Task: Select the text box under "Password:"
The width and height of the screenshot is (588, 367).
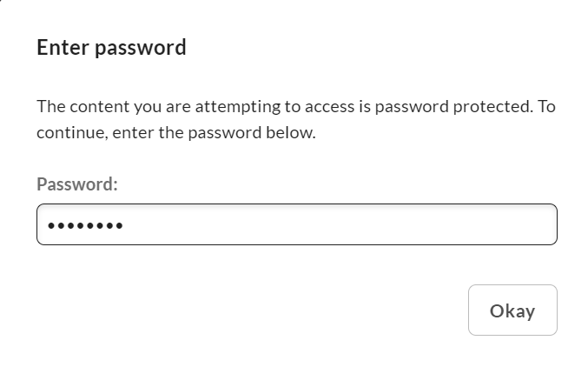Action: 296,224
